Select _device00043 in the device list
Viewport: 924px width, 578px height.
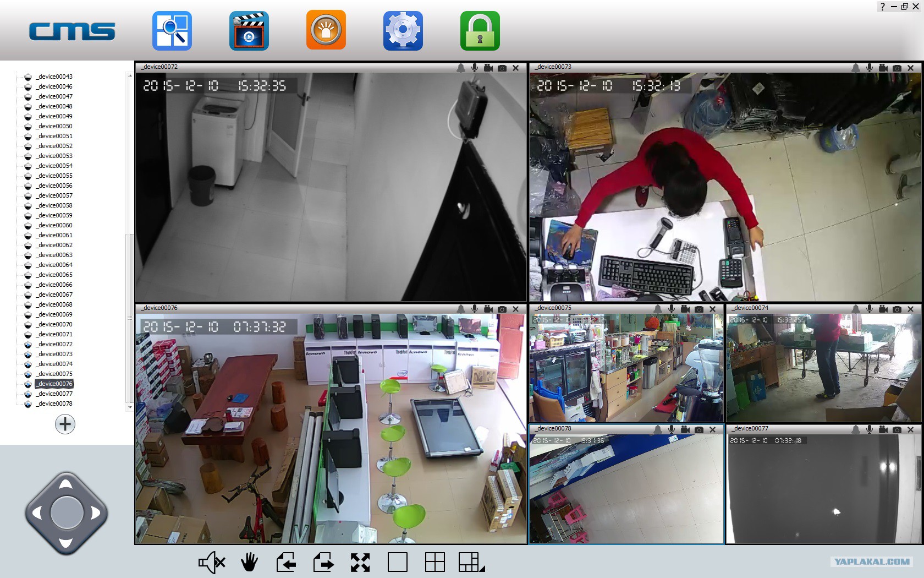55,77
